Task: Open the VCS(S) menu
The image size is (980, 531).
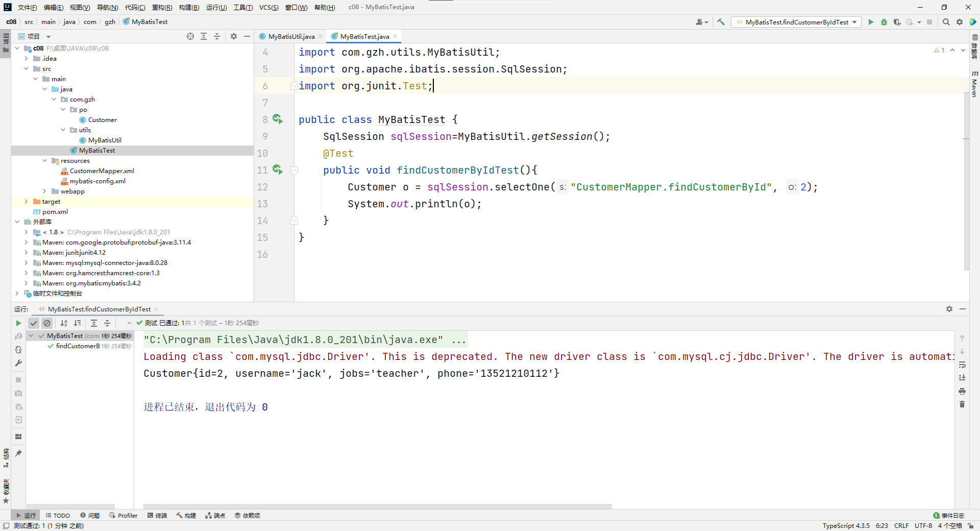Action: point(268,7)
